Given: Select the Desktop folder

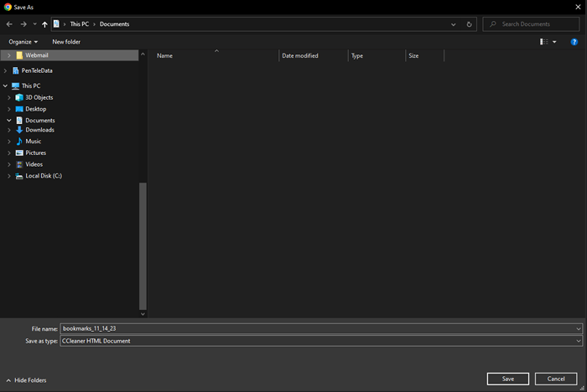Looking at the screenshot, I should pyautogui.click(x=35, y=109).
